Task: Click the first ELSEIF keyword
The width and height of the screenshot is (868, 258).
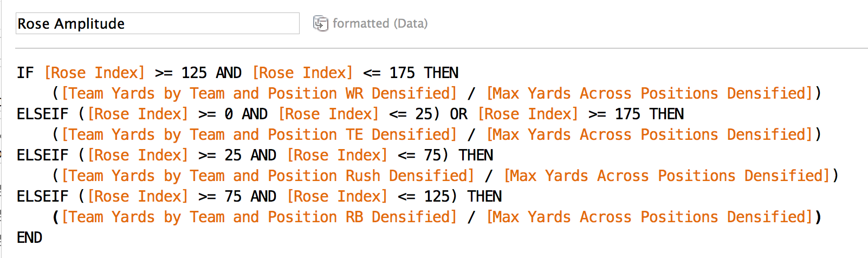Action: point(42,114)
